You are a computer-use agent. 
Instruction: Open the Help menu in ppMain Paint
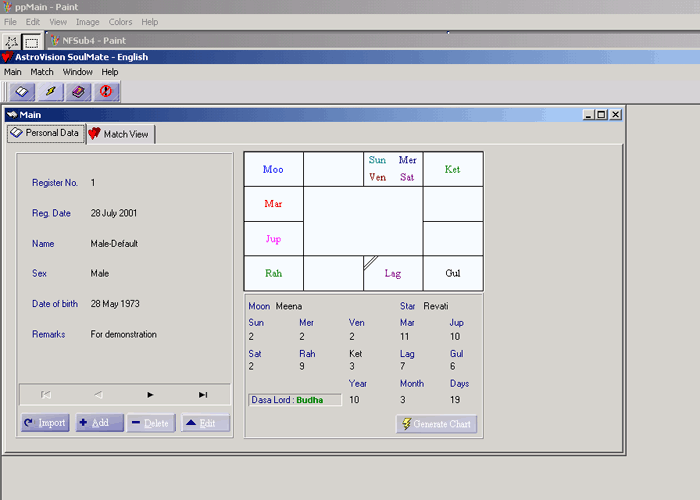[x=150, y=22]
